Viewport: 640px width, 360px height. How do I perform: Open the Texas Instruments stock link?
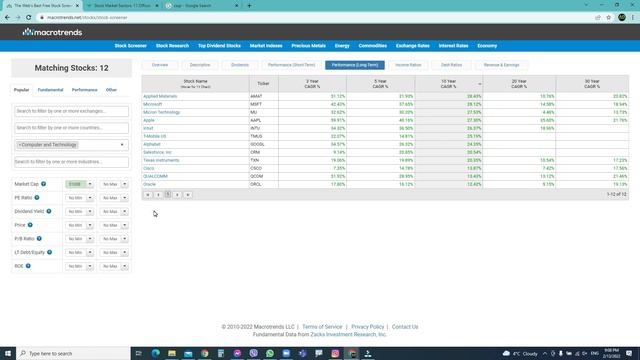[161, 160]
